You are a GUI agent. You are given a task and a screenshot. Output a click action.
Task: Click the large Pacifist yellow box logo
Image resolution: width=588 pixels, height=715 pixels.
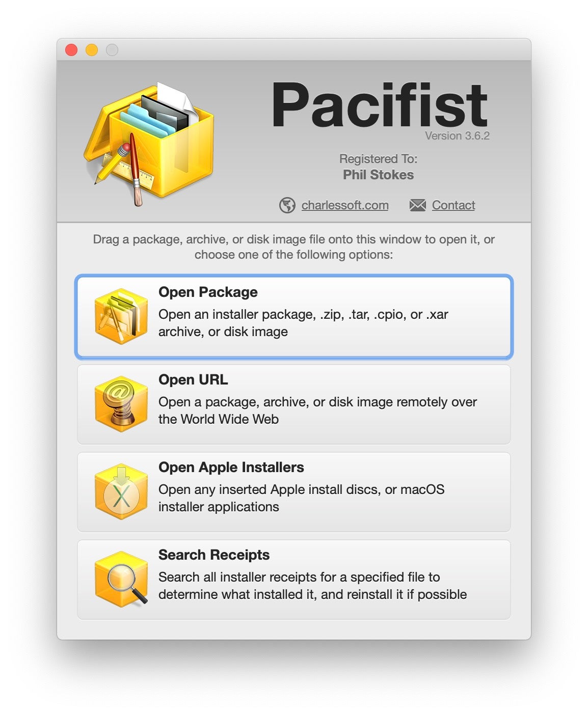tap(149, 144)
